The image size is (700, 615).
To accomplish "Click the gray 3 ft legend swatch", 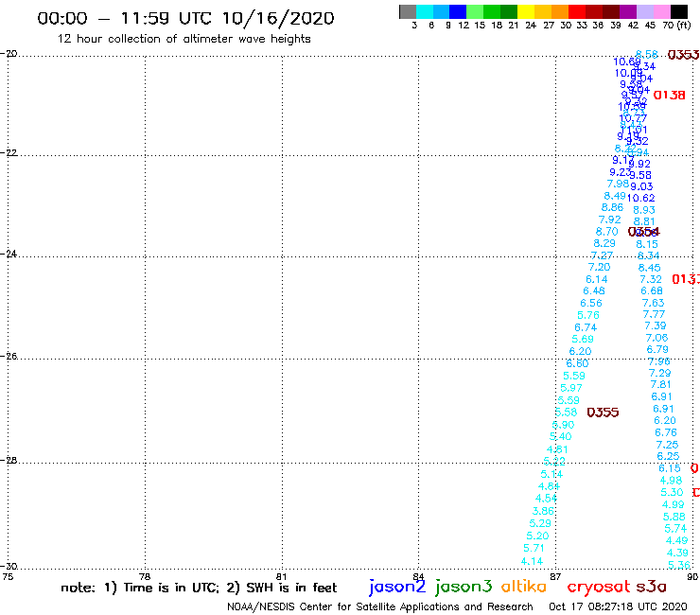I will click(x=408, y=11).
